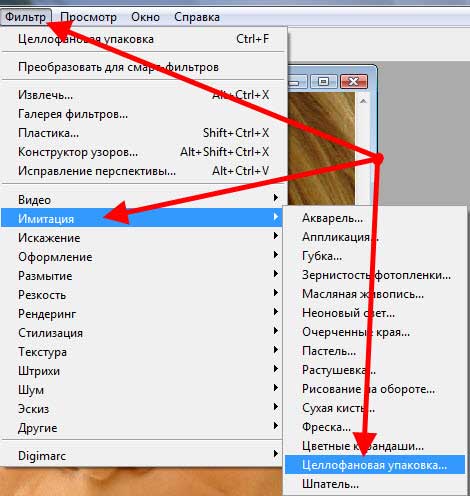
Task: Expand the Digimarc submenu
Action: (x=143, y=455)
